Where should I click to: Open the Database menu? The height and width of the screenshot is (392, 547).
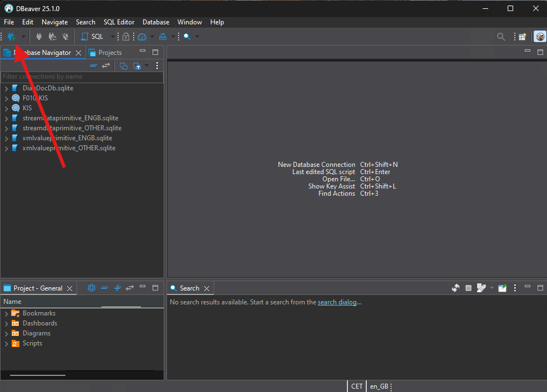156,22
